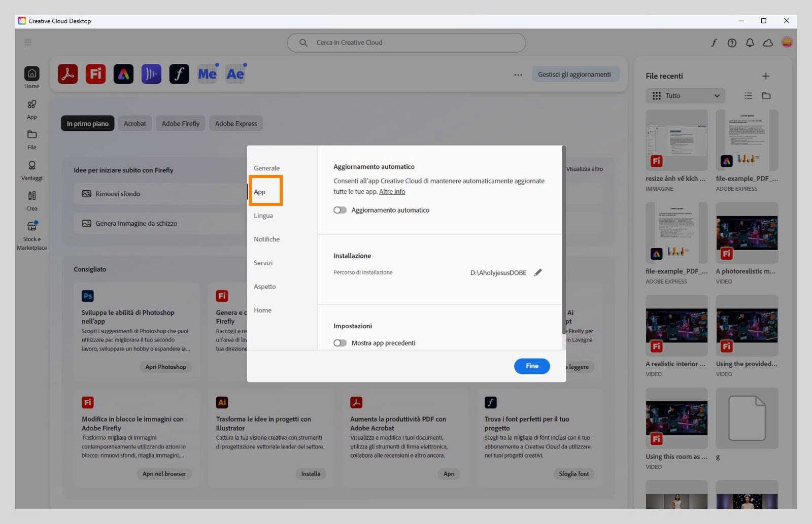
Task: Open resize ảnh vẽ kích thumbnail
Action: [676, 140]
